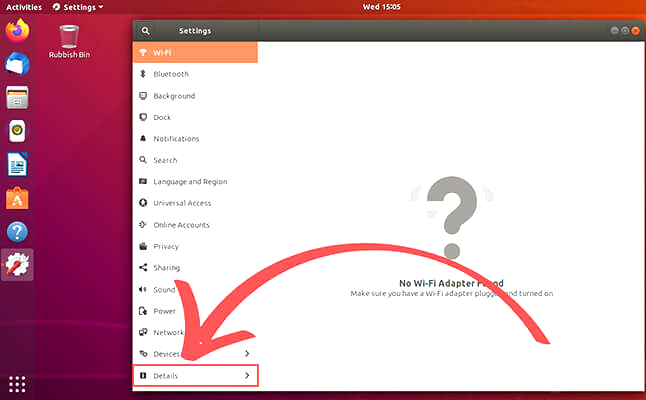Click the Sharing icon
The image size is (646, 400).
click(143, 267)
